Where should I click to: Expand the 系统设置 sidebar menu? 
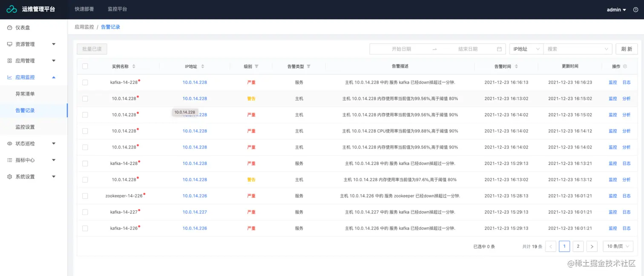(54, 177)
